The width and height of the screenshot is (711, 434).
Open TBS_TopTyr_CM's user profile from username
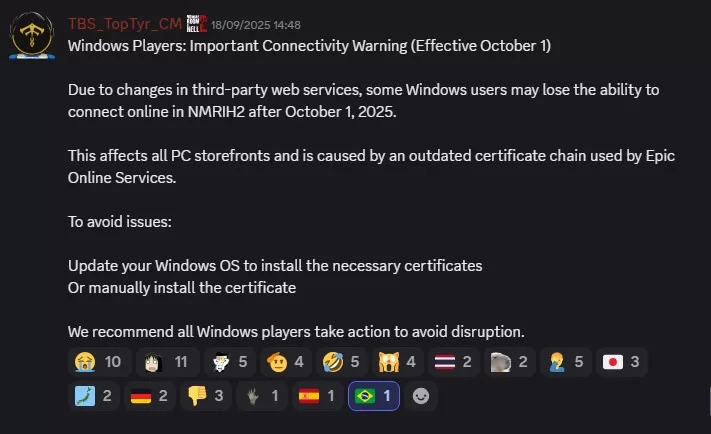coord(124,23)
